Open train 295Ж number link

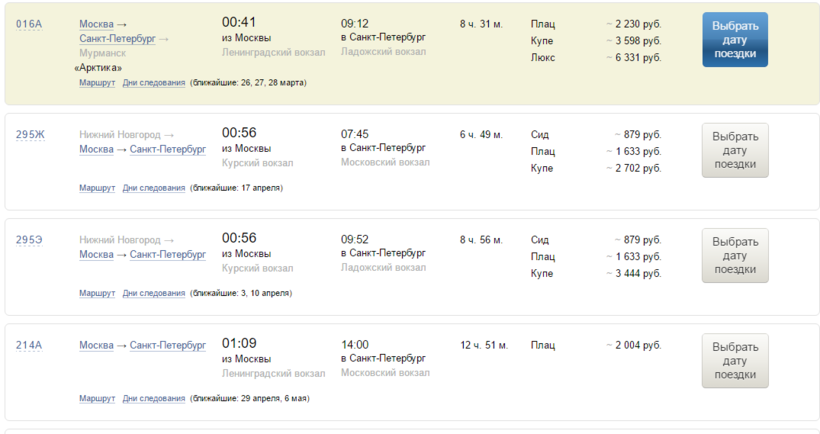pos(30,134)
